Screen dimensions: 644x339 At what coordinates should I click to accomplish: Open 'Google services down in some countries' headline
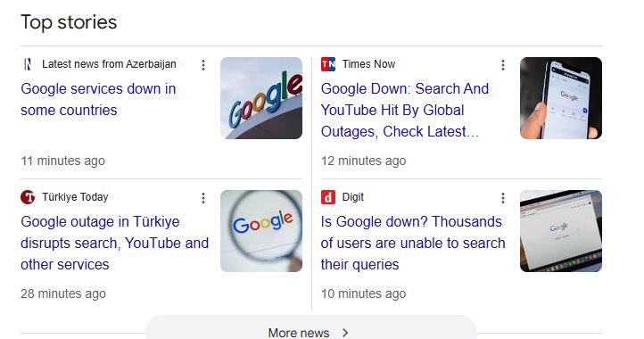[x=99, y=99]
